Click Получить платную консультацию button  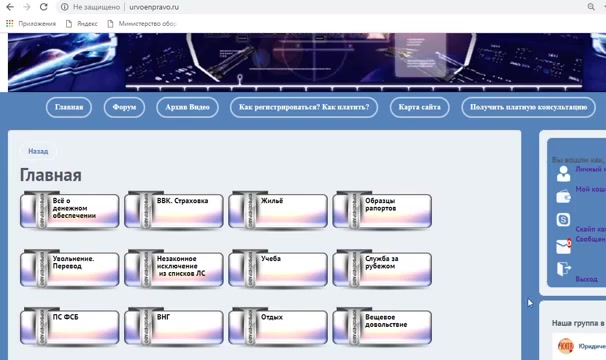[528, 107]
